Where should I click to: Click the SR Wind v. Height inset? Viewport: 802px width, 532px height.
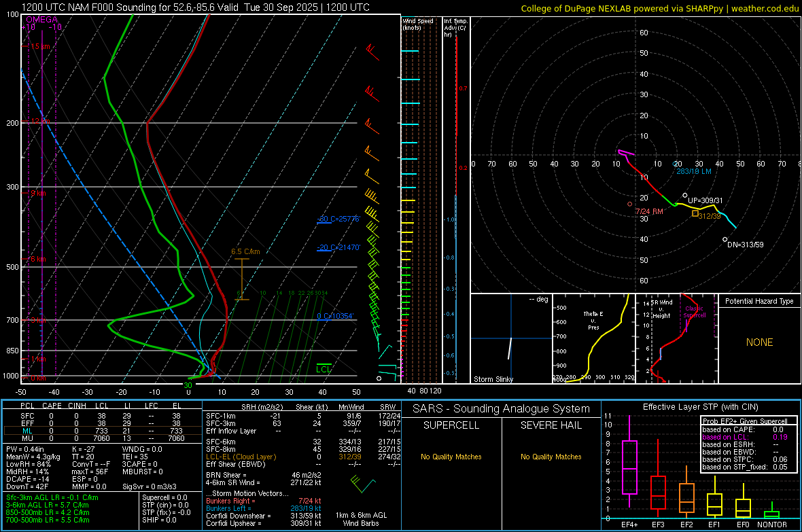[677, 338]
